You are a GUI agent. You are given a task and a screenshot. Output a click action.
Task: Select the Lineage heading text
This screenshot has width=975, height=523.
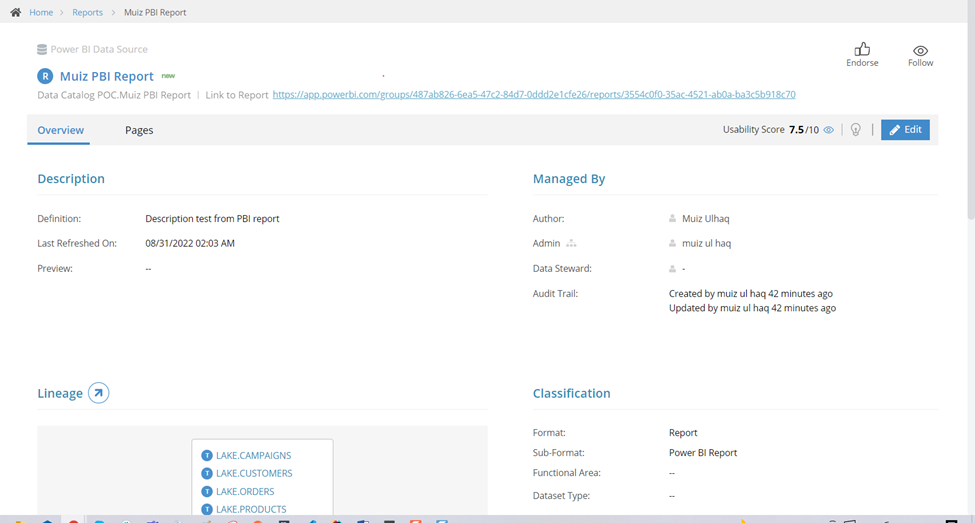coord(60,393)
